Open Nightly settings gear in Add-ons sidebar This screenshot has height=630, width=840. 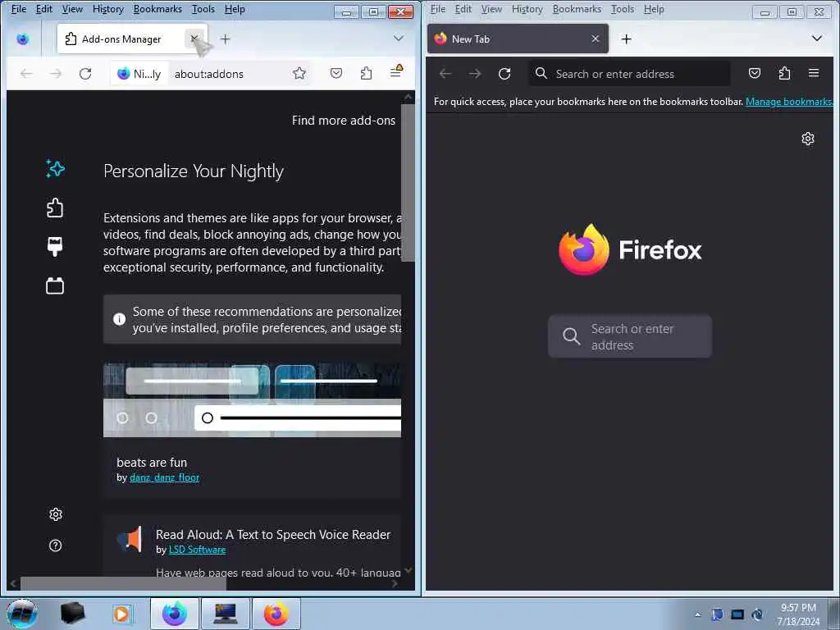pyautogui.click(x=56, y=514)
